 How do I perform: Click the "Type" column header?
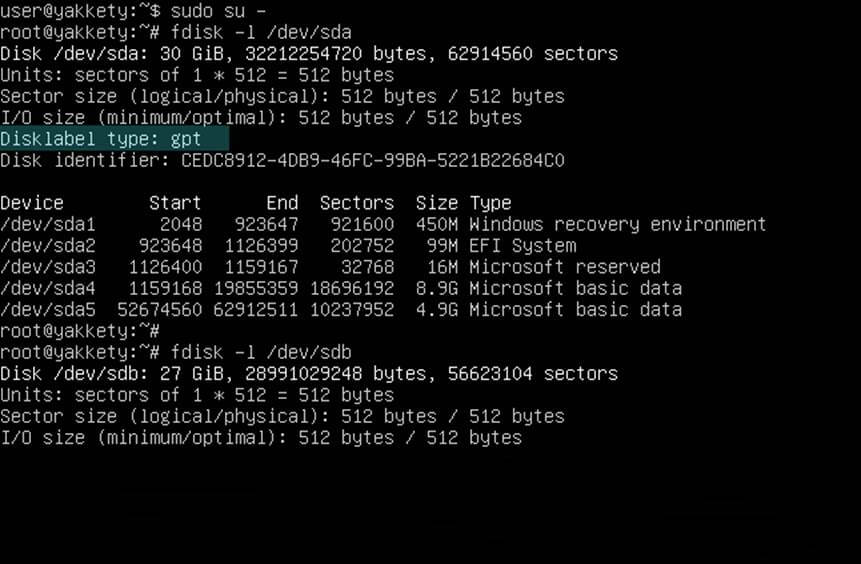coord(490,203)
